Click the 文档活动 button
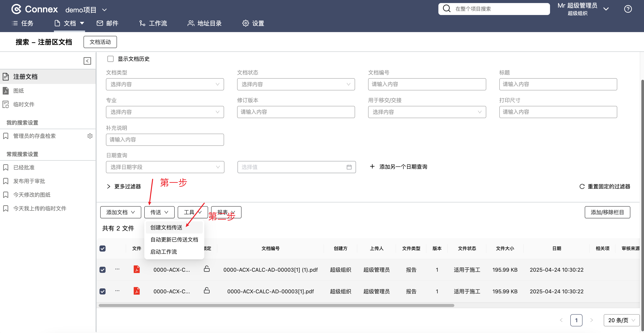The height and width of the screenshot is (333, 644). click(x=100, y=42)
